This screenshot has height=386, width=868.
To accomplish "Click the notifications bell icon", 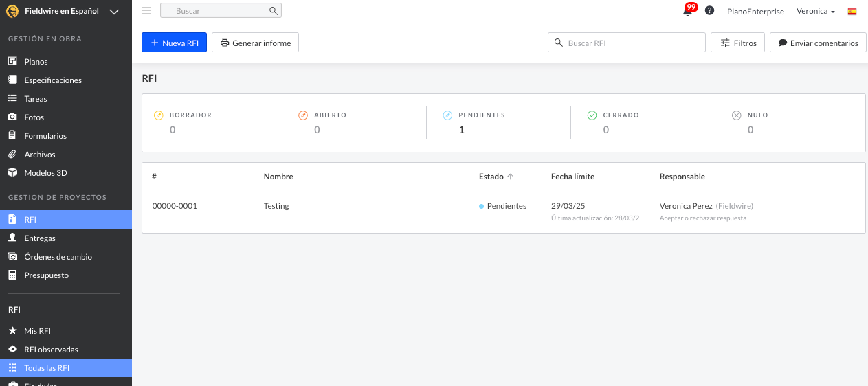I will pyautogui.click(x=687, y=12).
